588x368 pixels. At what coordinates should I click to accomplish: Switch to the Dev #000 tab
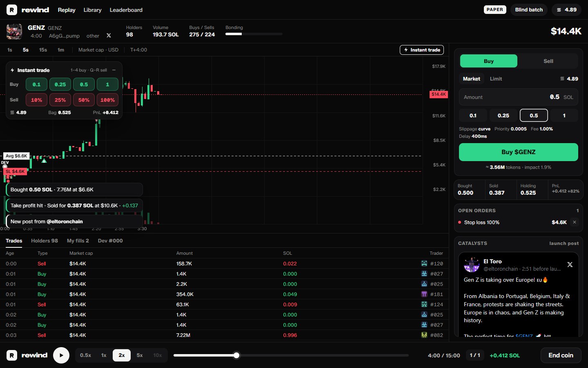pos(110,241)
